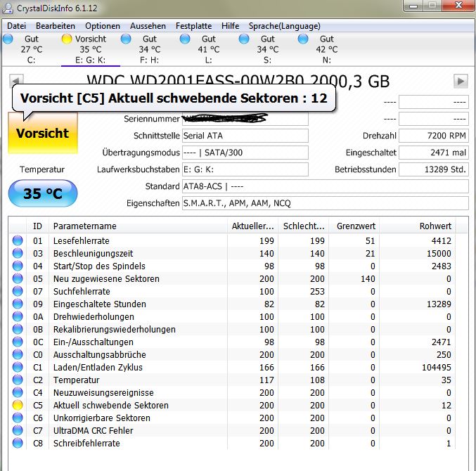The image size is (476, 471).
Task: Click the Drehzahl field 7200 RPM
Action: [x=434, y=136]
